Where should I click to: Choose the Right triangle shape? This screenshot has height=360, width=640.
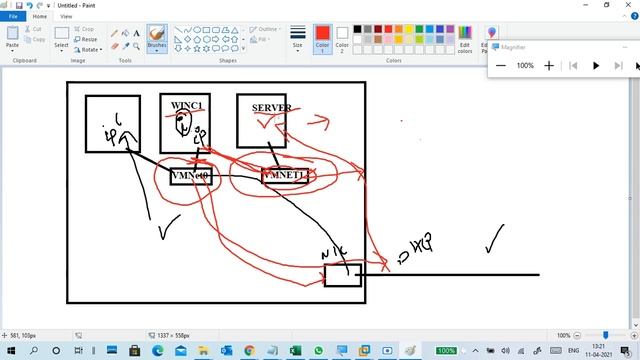pos(178,40)
